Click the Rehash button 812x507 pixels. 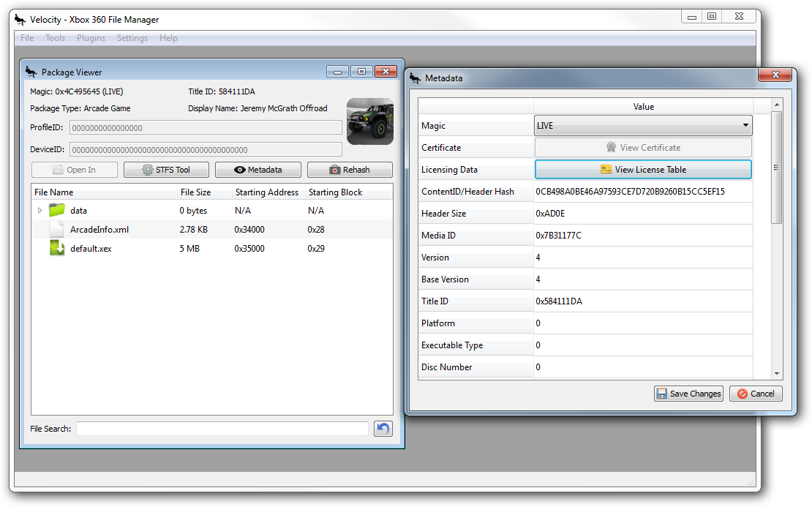(x=350, y=170)
